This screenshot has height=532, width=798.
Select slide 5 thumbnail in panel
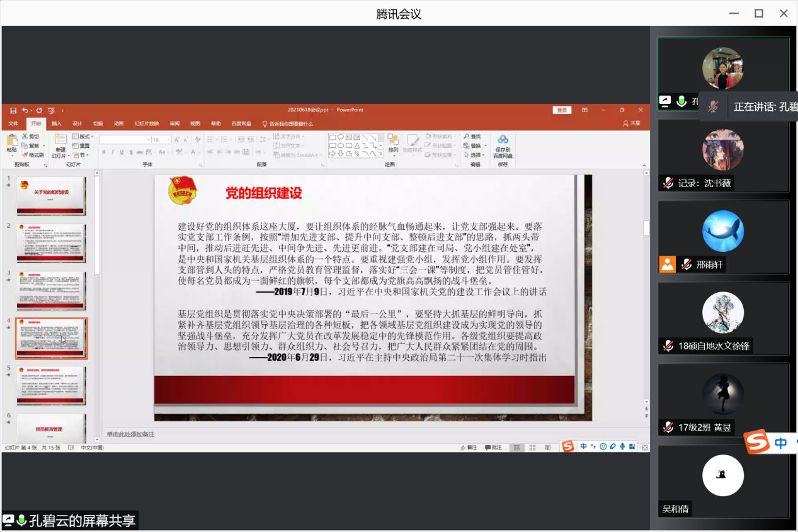pos(51,385)
